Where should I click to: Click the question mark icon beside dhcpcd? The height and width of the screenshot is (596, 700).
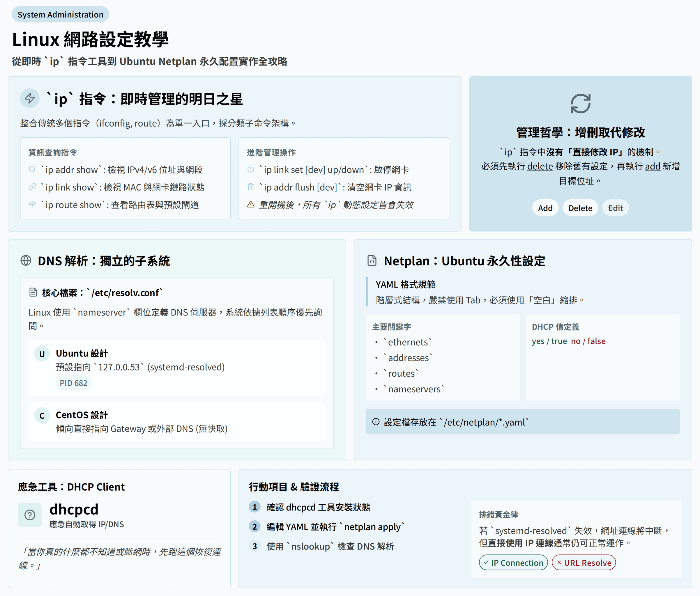click(30, 515)
